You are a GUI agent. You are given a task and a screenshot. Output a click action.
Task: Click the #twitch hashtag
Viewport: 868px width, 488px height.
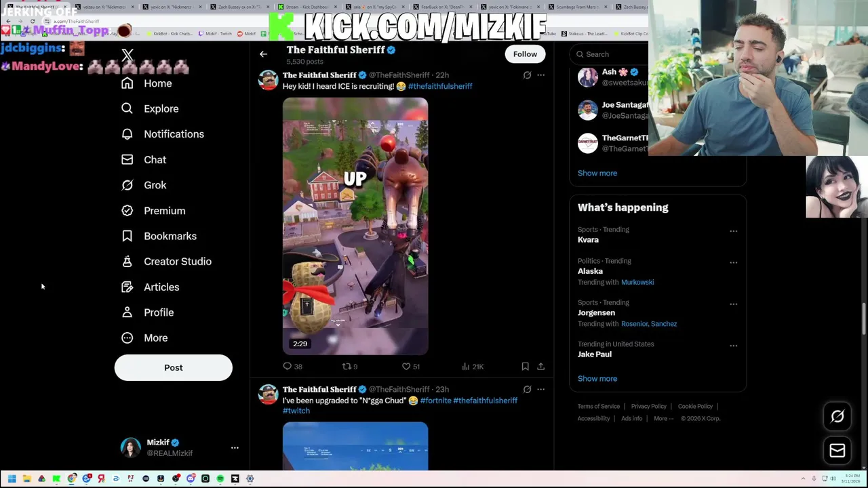point(296,411)
